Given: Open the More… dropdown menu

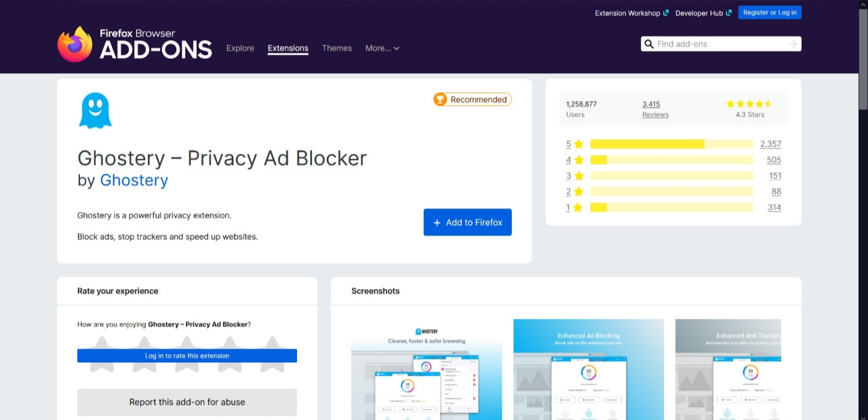Looking at the screenshot, I should (382, 48).
